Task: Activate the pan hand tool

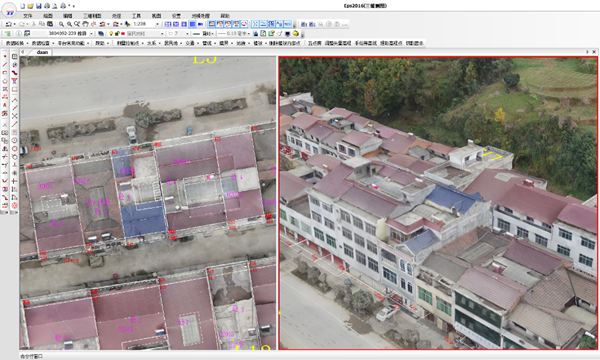Action: tap(85, 24)
